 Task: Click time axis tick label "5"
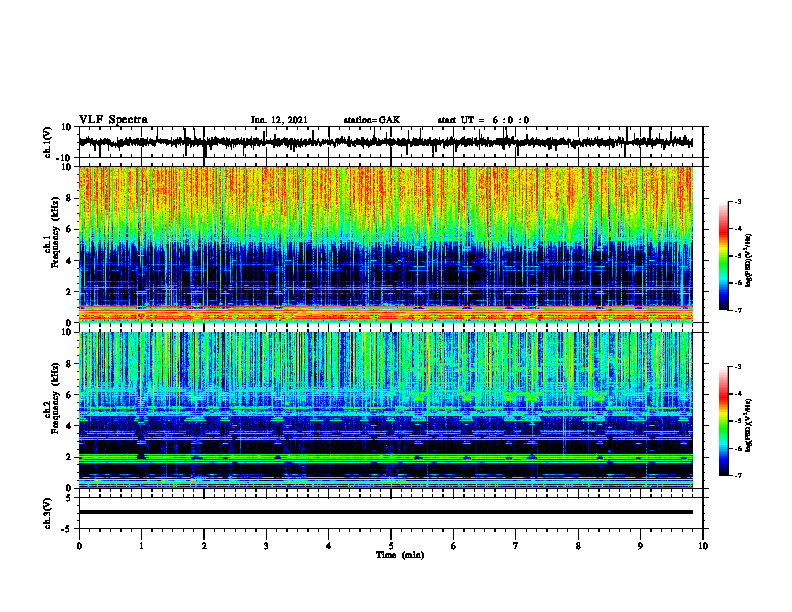click(x=391, y=546)
